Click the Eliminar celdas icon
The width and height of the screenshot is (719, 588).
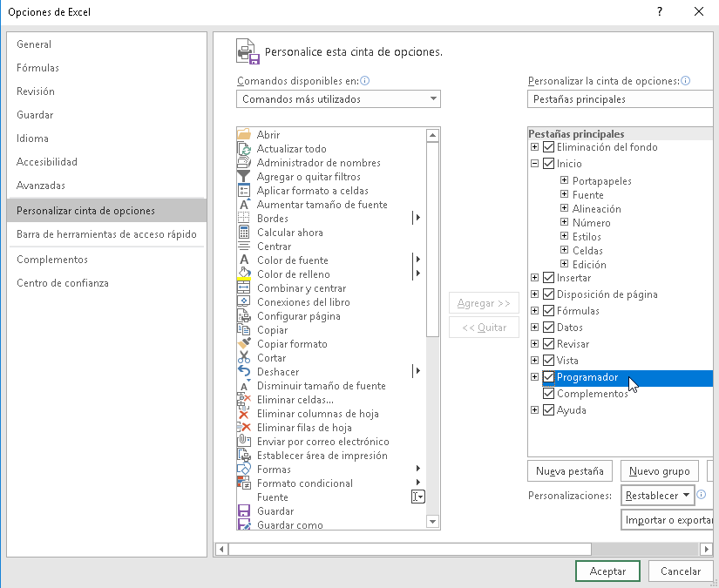click(x=244, y=400)
